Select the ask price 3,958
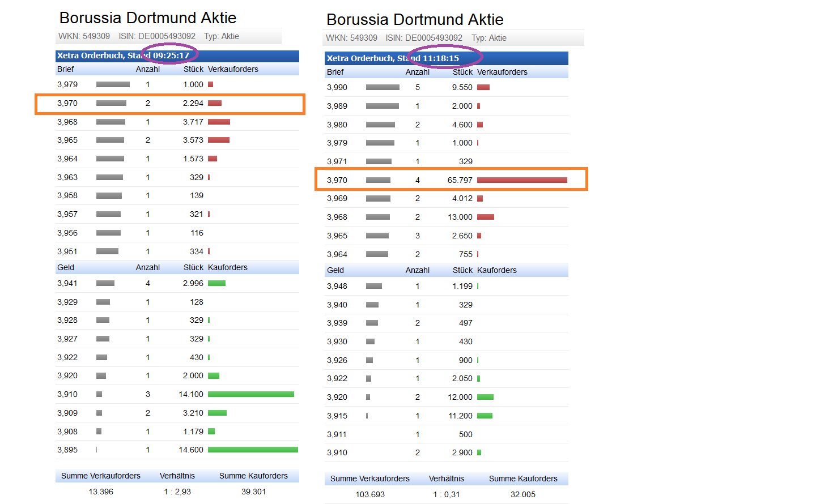Viewport: 820px width, 504px height. 67,195
